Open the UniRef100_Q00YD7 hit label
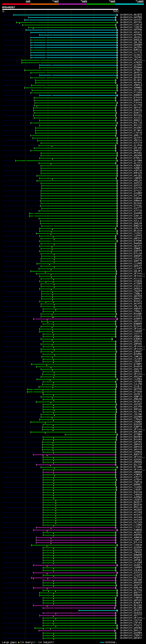This screenshot has width=146, height=644. (131, 20)
